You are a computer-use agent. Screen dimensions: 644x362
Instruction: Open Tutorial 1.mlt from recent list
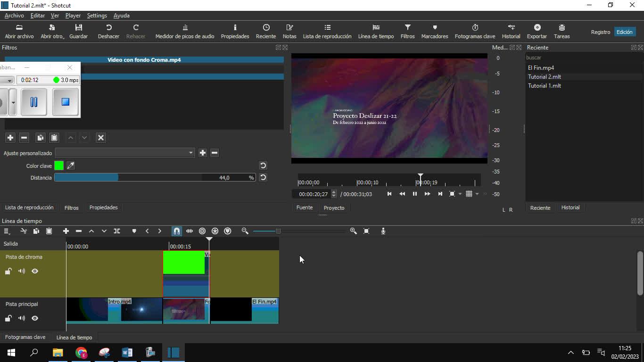coord(544,86)
